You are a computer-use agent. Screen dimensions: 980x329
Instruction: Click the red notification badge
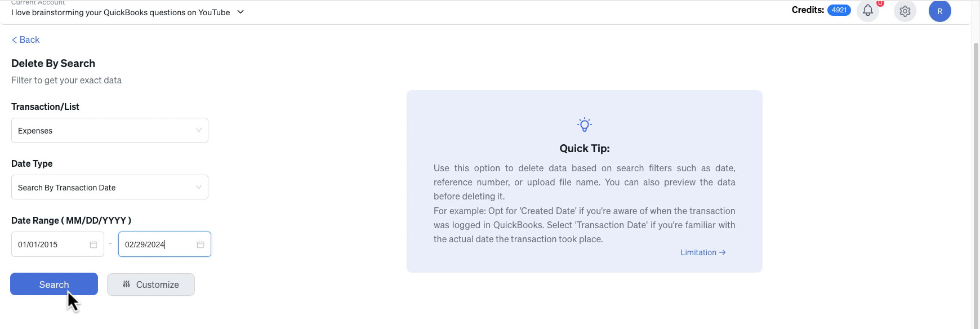tap(880, 3)
